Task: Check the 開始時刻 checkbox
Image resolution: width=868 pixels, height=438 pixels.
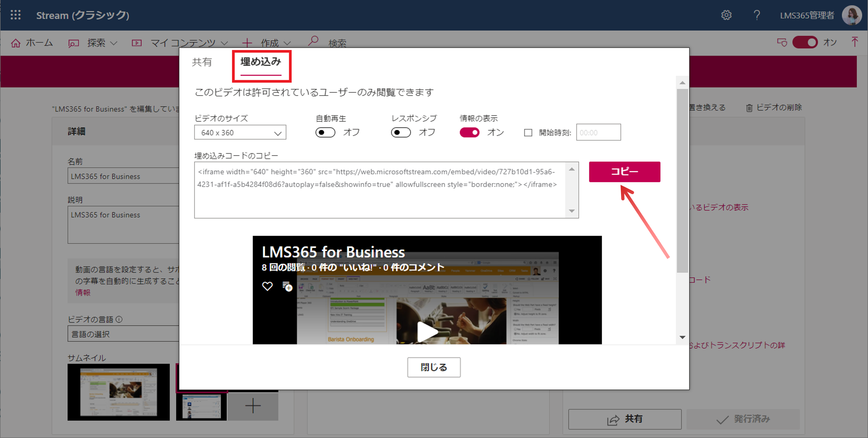Action: [528, 133]
